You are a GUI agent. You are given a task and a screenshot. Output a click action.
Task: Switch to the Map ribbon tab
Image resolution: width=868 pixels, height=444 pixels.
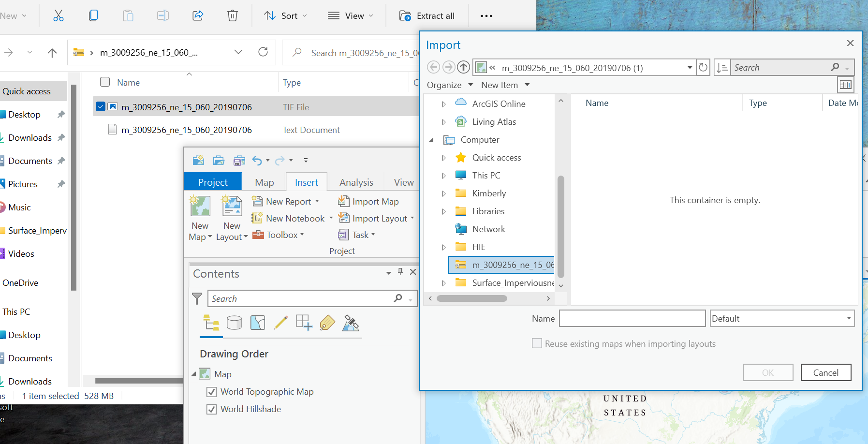point(264,182)
